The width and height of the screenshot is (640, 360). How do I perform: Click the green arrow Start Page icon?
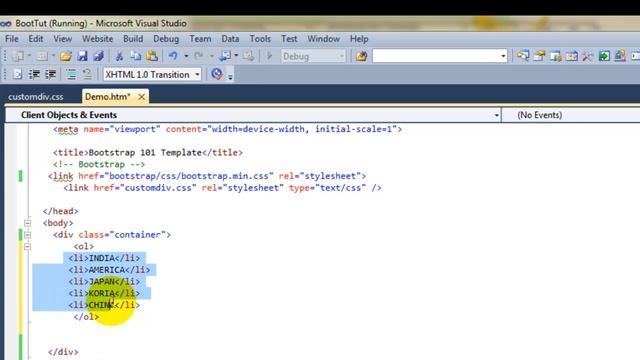tap(604, 56)
